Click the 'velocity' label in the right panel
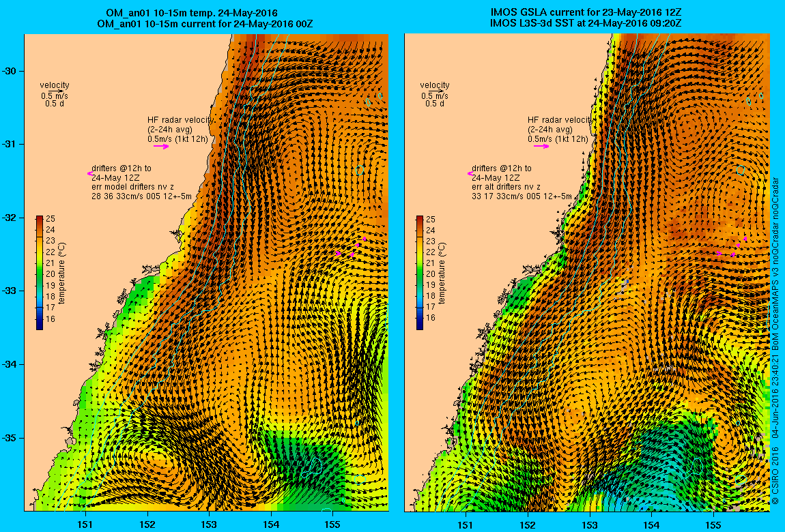 pos(435,85)
